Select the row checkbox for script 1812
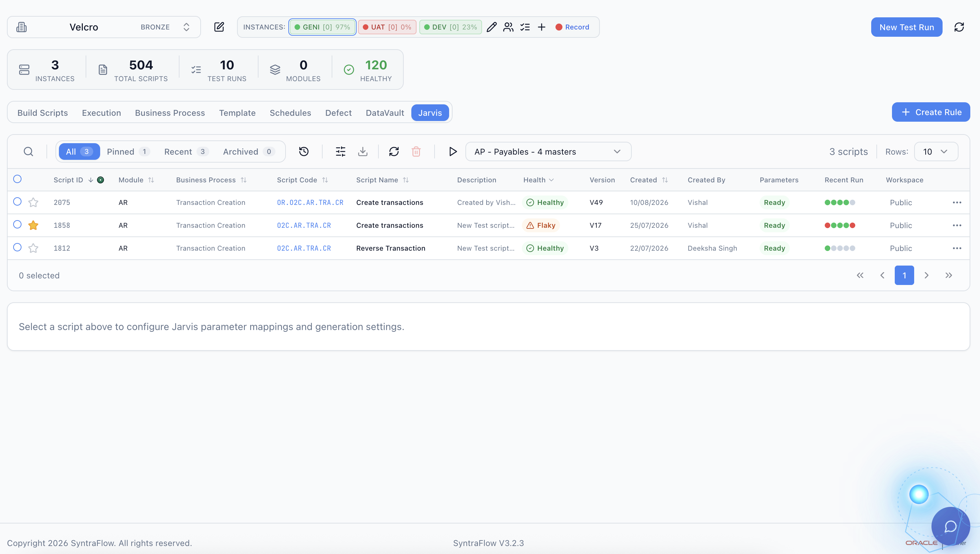Image resolution: width=980 pixels, height=554 pixels. click(17, 247)
